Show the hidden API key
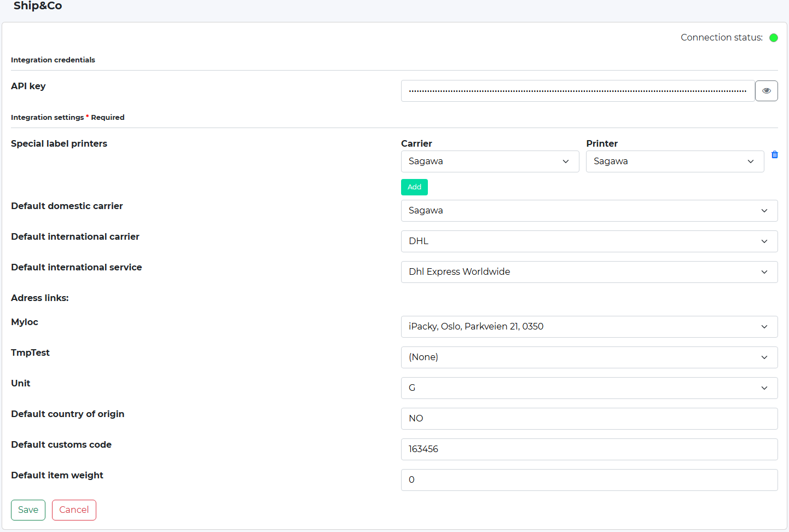 click(766, 91)
